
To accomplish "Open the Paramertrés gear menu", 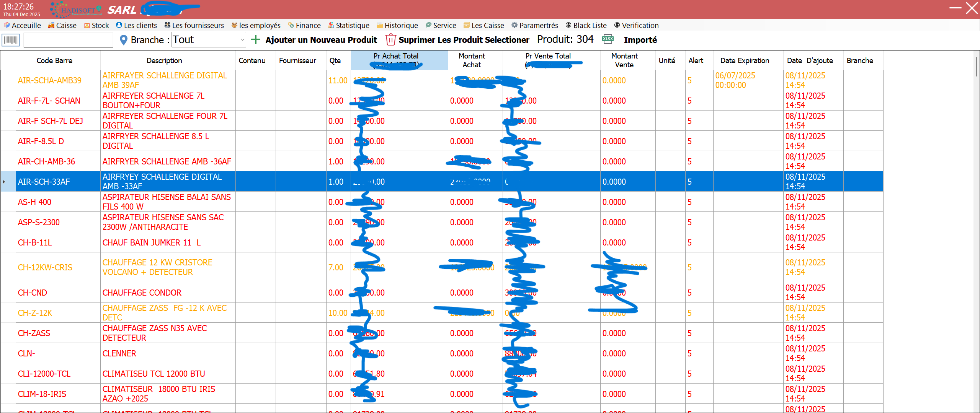I will (x=535, y=26).
